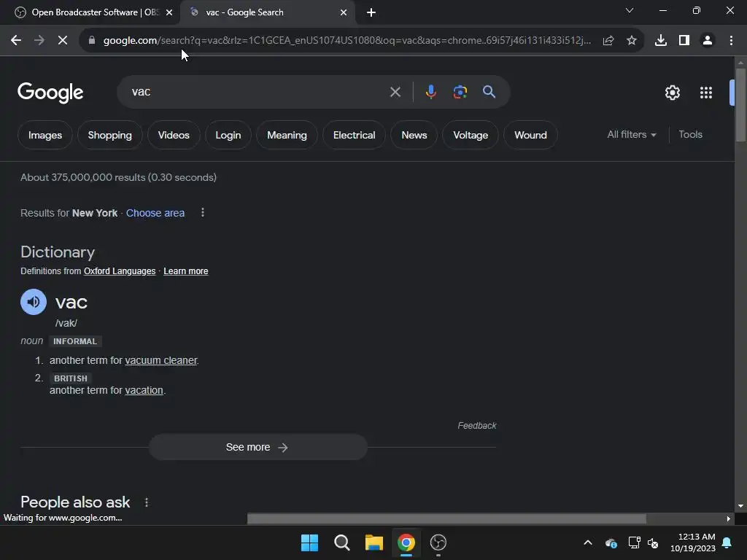Open taskbar Search
Image resolution: width=747 pixels, height=560 pixels.
coord(342,542)
